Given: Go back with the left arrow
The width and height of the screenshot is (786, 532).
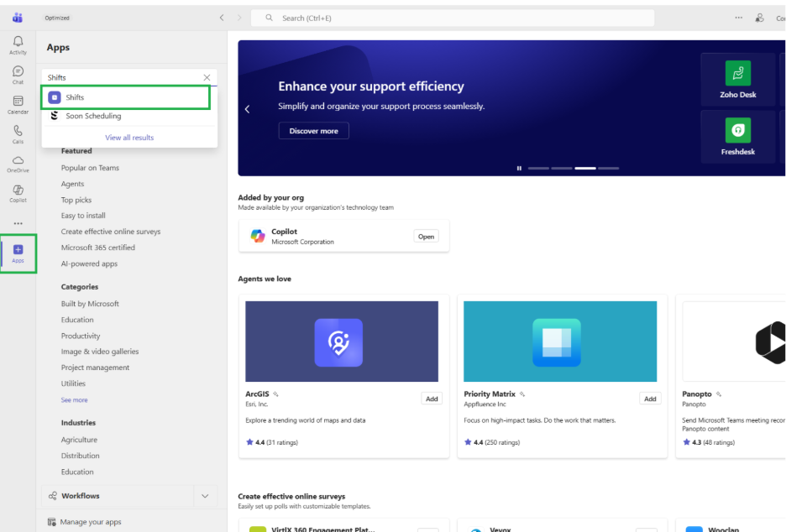Looking at the screenshot, I should (x=222, y=18).
